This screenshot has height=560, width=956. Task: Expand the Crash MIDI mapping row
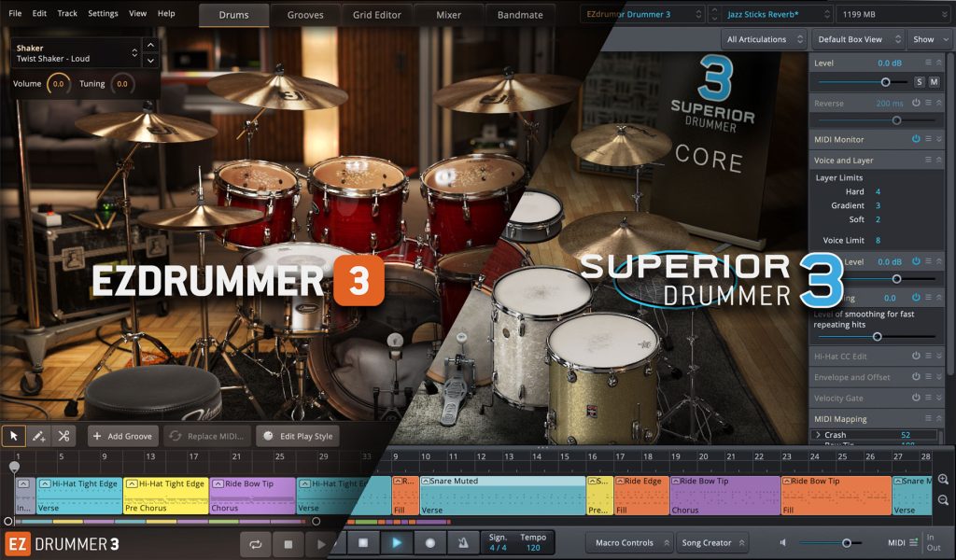pos(818,435)
